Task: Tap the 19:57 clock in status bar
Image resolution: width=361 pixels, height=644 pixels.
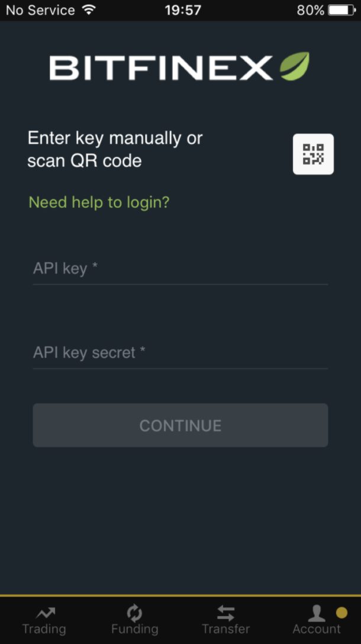Action: (x=183, y=10)
